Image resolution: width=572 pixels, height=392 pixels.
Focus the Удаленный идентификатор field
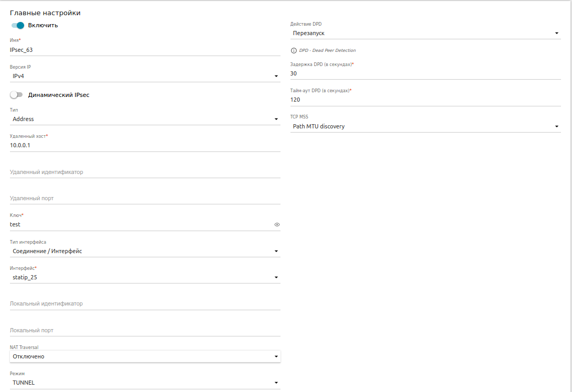(145, 172)
